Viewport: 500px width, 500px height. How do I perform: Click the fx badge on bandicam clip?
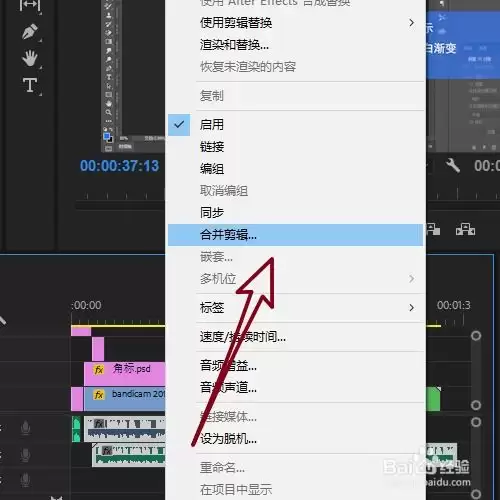point(99,395)
